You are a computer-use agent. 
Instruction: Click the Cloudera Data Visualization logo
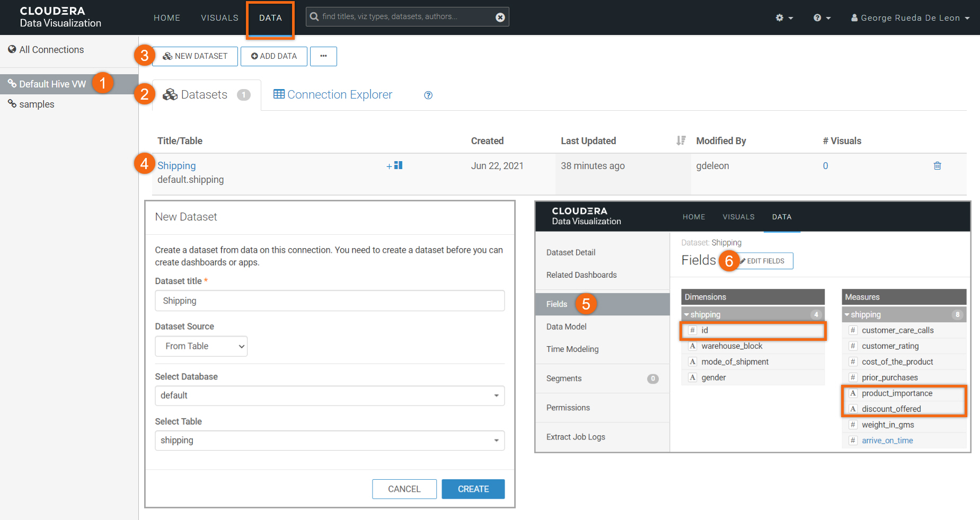coord(60,17)
